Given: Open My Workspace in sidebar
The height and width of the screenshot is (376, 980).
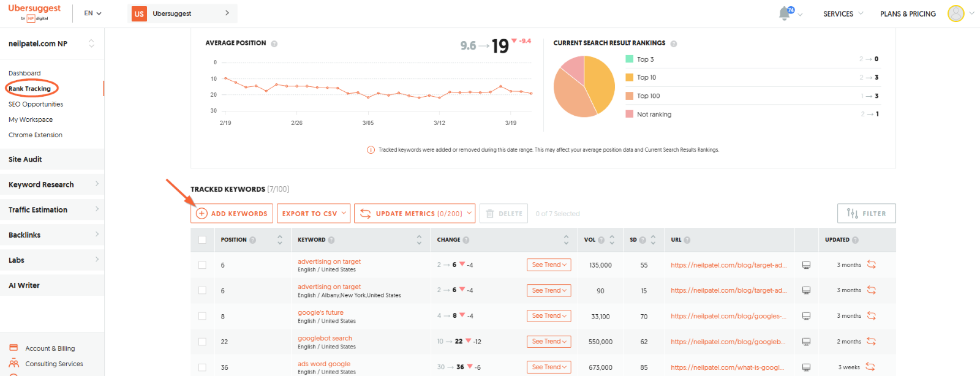Looking at the screenshot, I should [x=31, y=119].
